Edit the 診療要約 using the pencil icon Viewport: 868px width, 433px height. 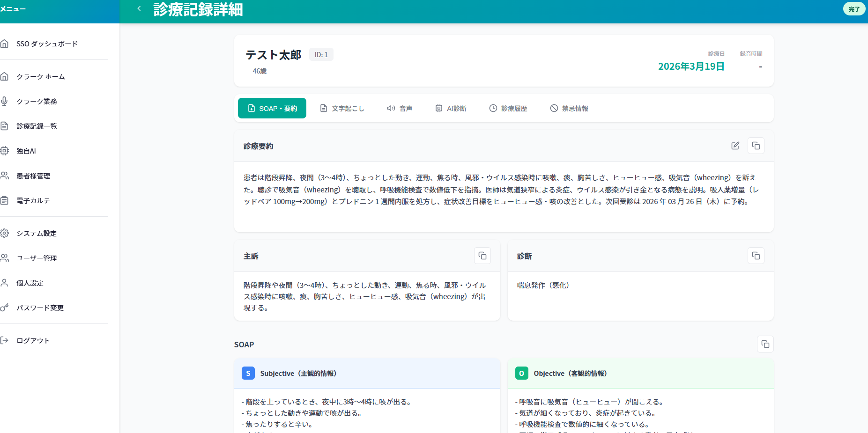pyautogui.click(x=735, y=146)
